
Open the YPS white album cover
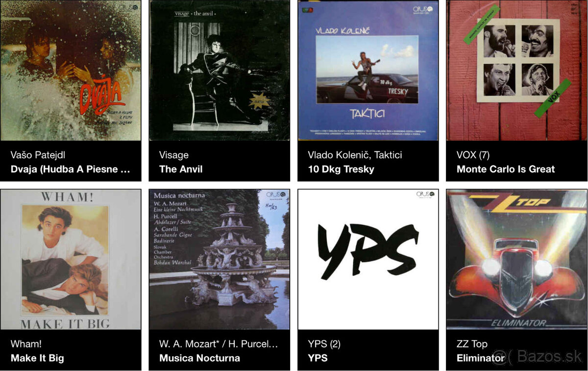[368, 259]
